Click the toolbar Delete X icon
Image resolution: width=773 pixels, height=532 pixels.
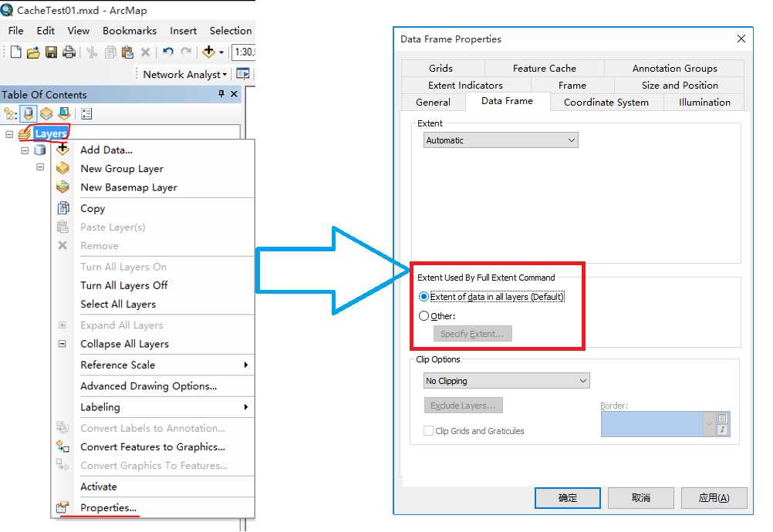[x=146, y=52]
